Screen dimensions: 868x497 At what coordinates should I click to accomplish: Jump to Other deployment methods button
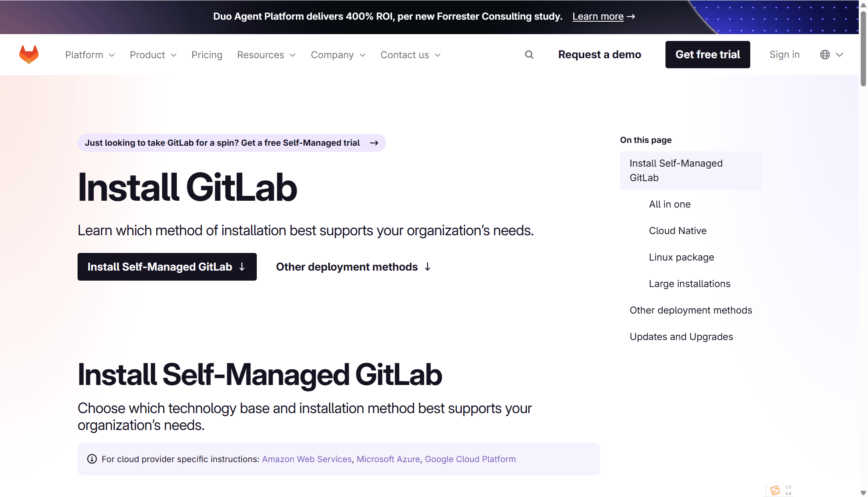point(354,267)
